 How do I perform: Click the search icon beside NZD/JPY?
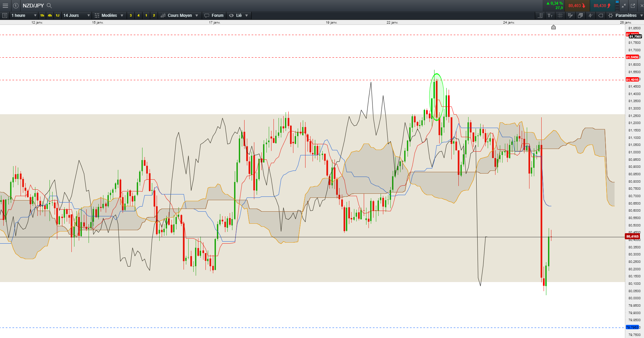[49, 6]
